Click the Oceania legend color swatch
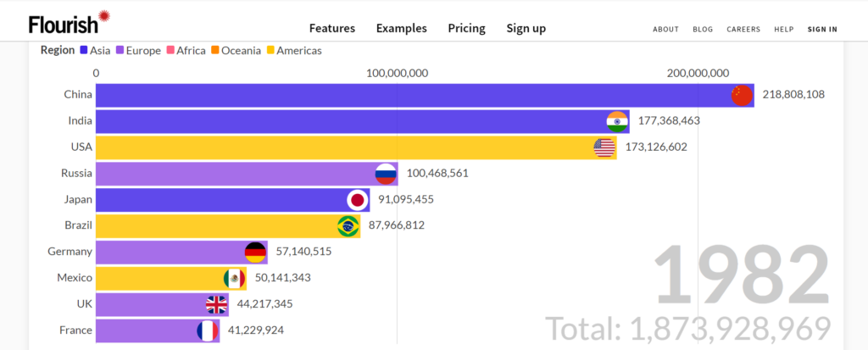The height and width of the screenshot is (350, 868). pos(215,50)
